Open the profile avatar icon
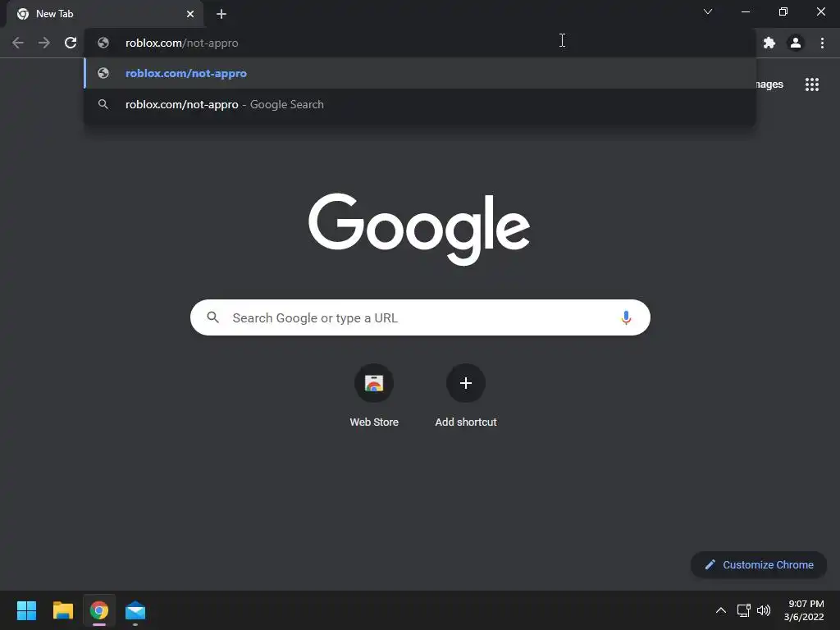This screenshot has width=840, height=630. coord(796,43)
